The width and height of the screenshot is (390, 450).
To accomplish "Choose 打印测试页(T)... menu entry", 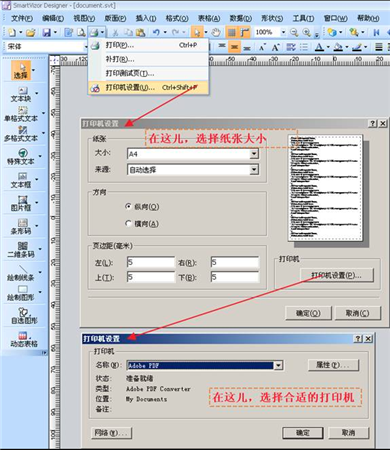I will click(148, 73).
